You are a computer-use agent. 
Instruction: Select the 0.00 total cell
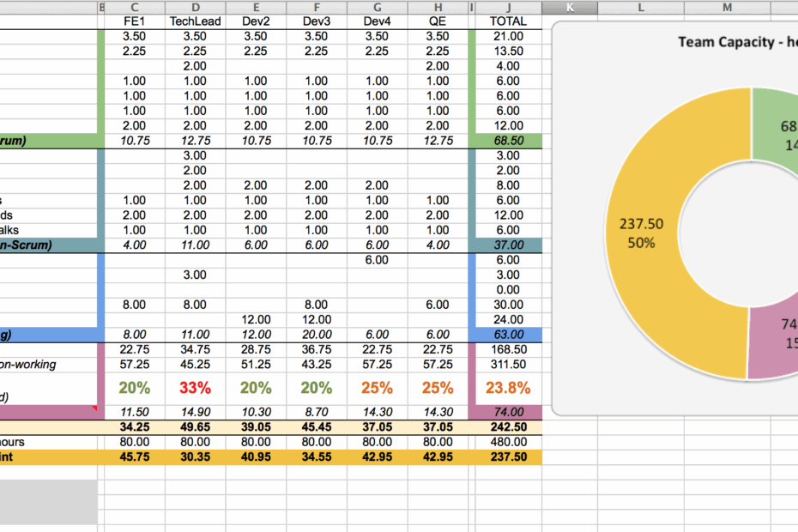click(x=509, y=290)
